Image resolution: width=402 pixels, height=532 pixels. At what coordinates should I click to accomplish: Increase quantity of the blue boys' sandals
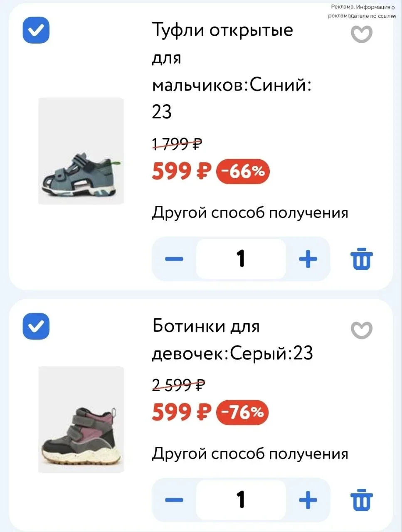(x=308, y=259)
